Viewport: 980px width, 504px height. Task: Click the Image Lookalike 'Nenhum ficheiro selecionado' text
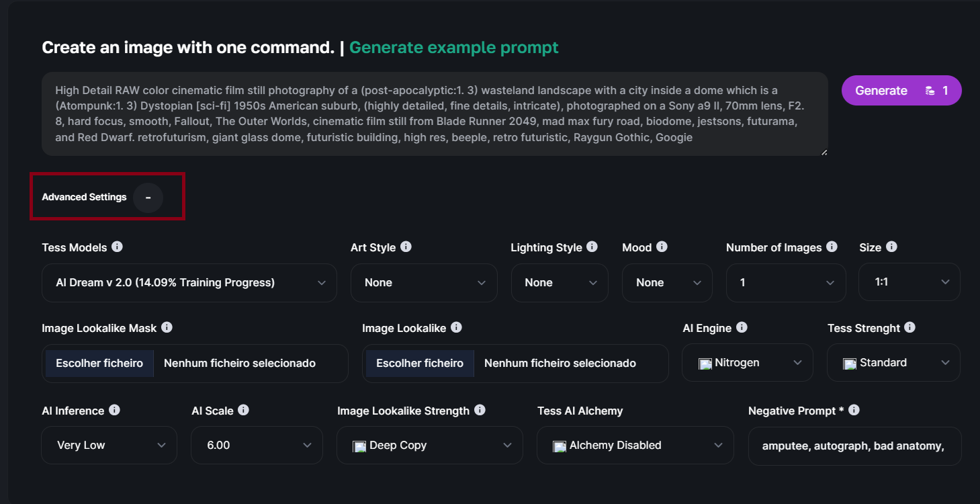pos(560,364)
